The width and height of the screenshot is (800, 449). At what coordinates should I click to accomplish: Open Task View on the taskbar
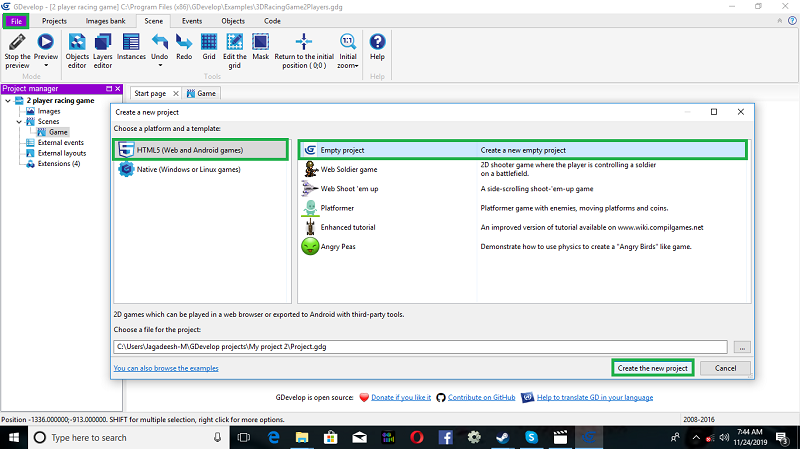point(244,437)
